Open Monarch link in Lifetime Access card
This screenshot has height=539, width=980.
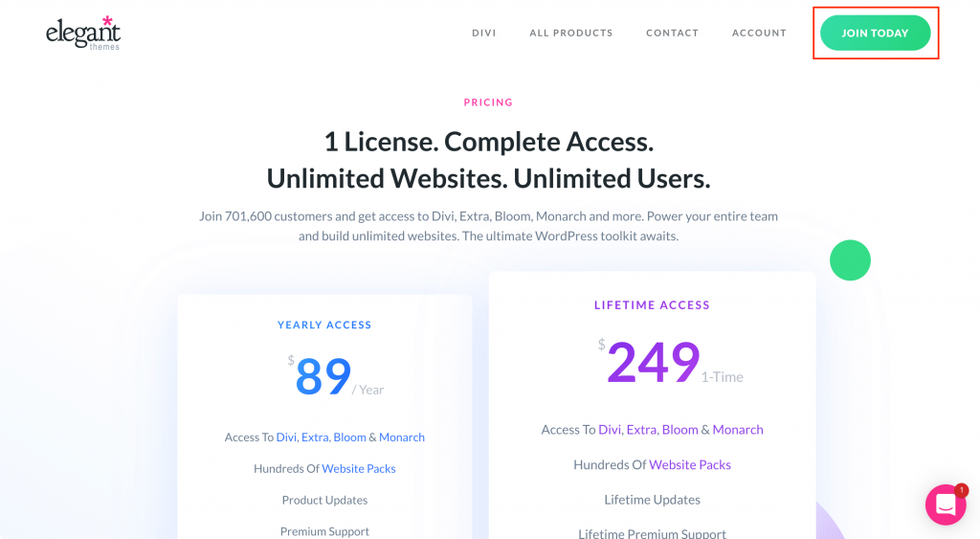(x=738, y=430)
